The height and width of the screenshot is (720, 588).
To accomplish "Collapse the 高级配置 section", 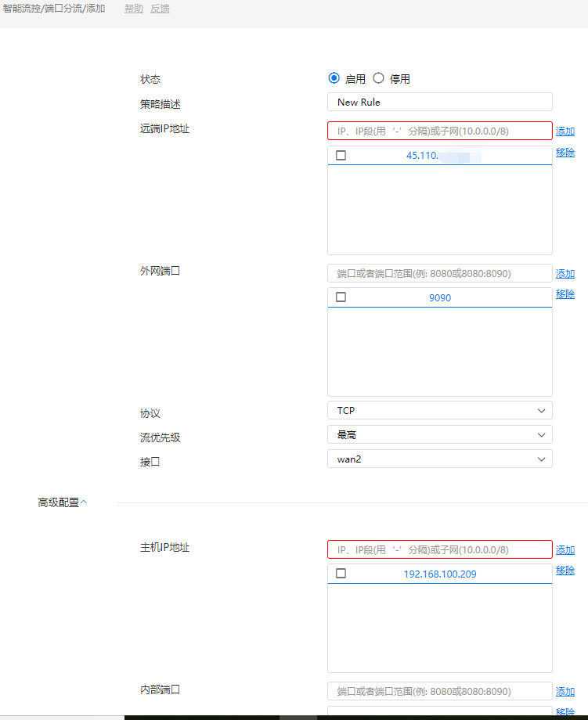I will (x=63, y=502).
